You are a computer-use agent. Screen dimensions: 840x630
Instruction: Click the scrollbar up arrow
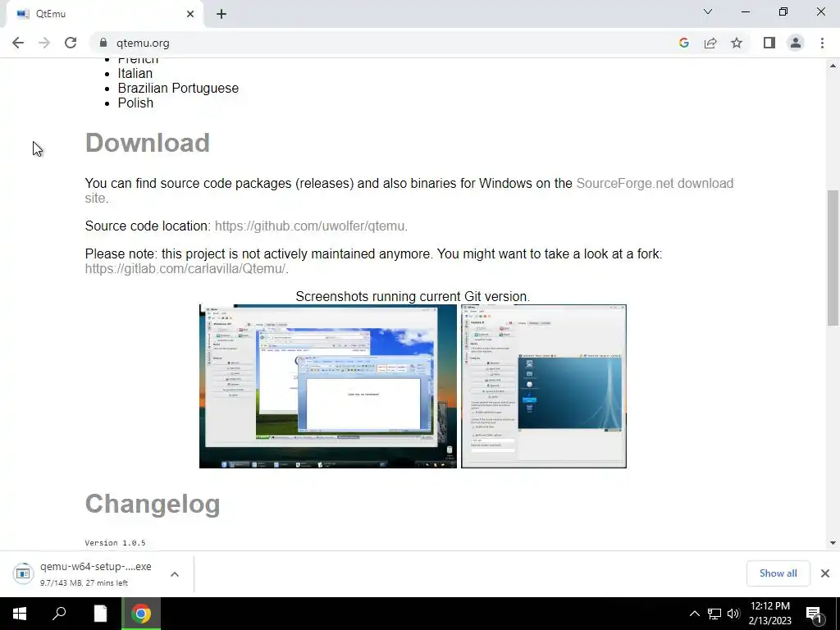[833, 66]
